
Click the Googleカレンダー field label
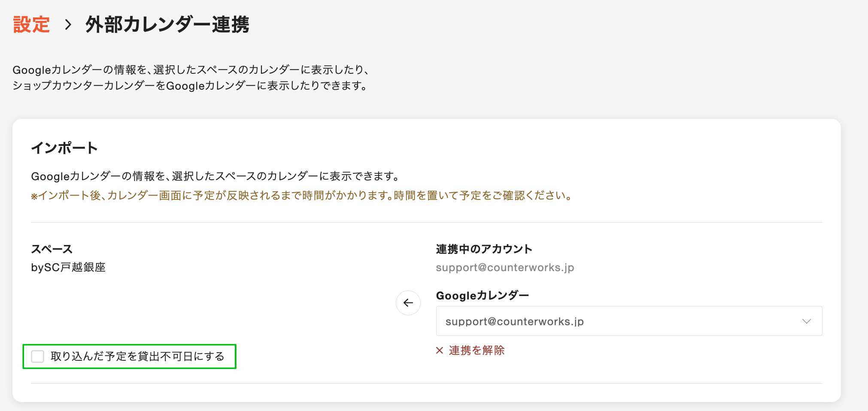tap(482, 296)
